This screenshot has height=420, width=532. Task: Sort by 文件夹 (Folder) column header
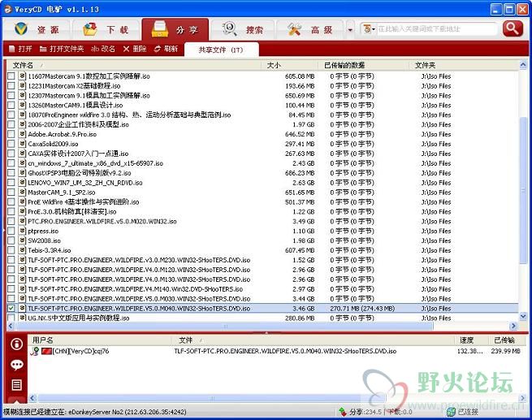point(464,65)
